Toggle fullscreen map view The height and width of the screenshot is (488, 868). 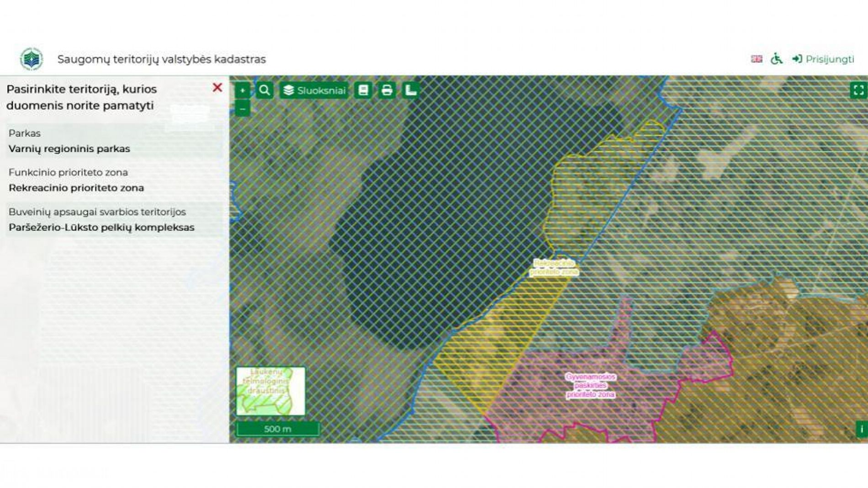coord(858,90)
